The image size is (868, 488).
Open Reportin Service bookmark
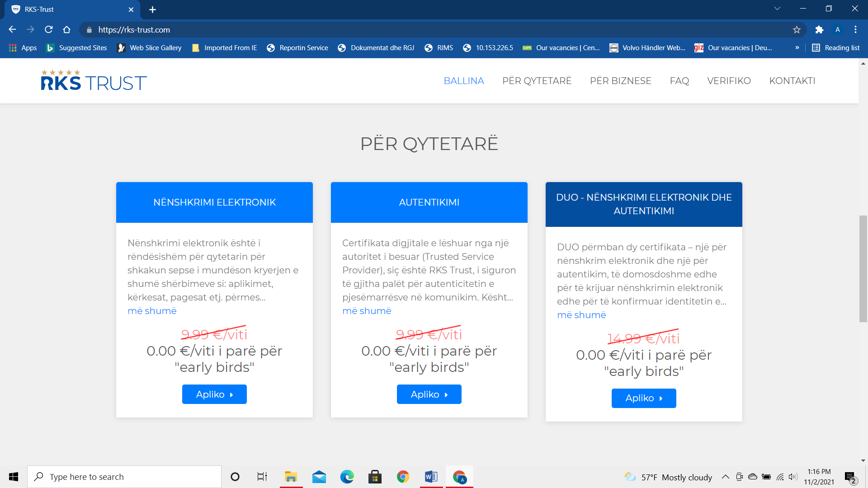(297, 47)
